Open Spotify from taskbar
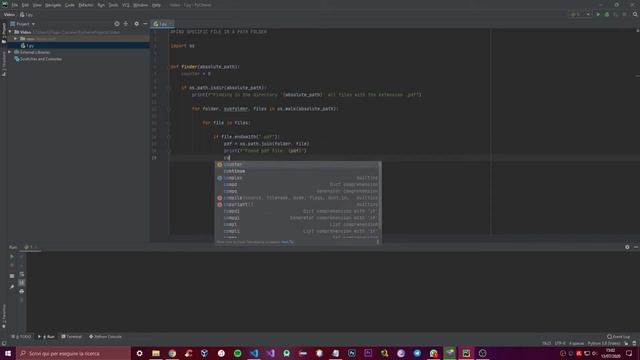The image size is (640, 360). coord(238,353)
